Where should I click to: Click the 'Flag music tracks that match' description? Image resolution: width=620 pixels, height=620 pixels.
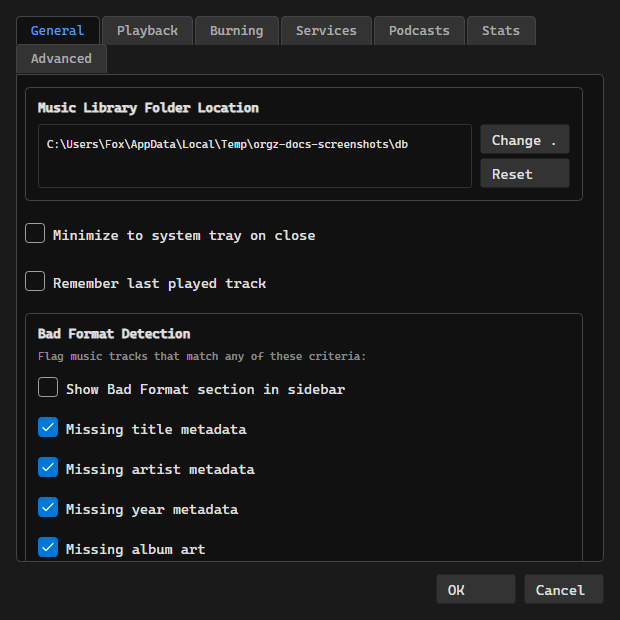[202, 356]
